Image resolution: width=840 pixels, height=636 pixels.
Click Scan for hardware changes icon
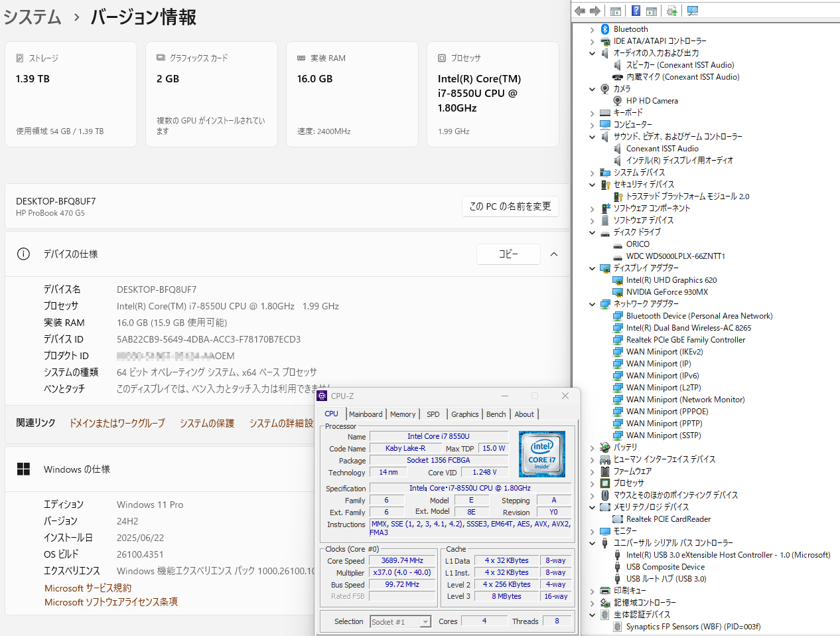pos(693,11)
